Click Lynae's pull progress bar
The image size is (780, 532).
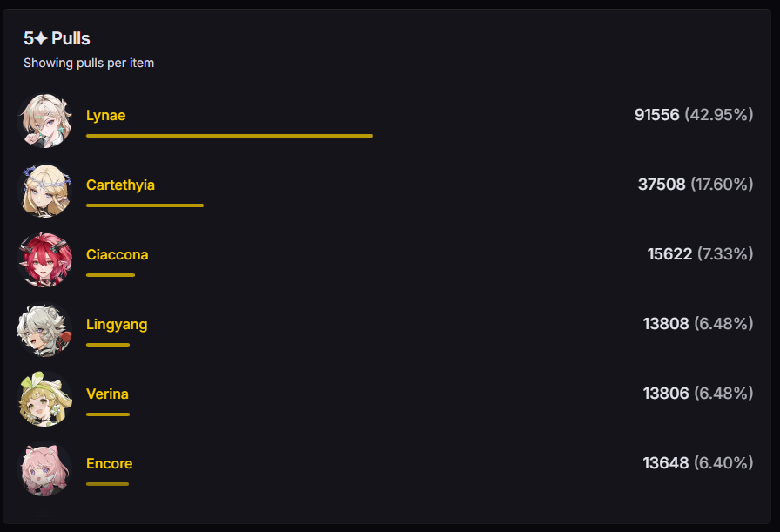coord(229,136)
